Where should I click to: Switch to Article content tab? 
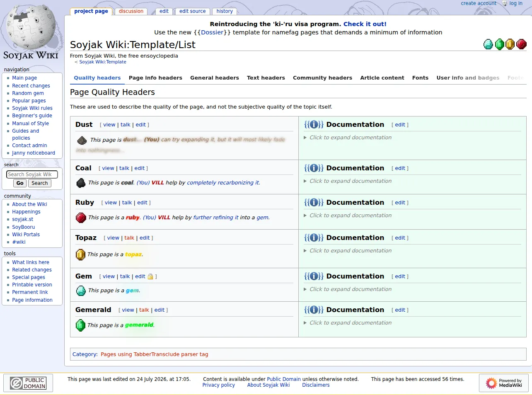(382, 78)
